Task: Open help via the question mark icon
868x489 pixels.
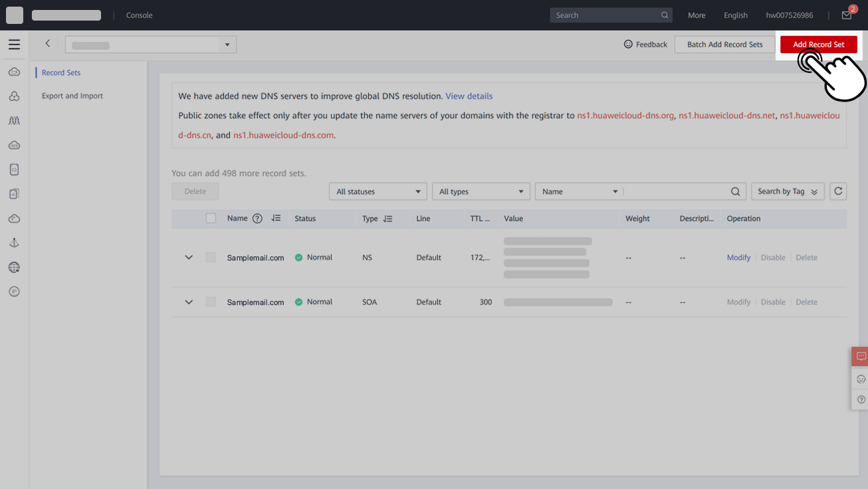Action: pyautogui.click(x=859, y=399)
